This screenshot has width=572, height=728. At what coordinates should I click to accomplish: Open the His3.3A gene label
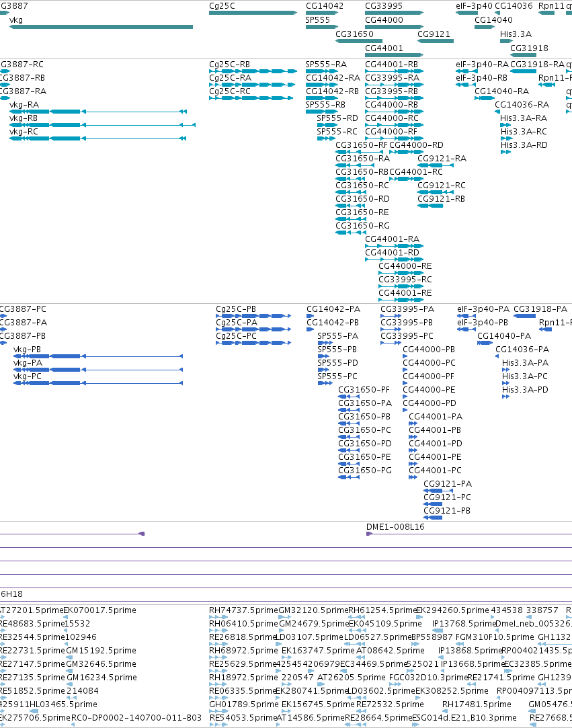pos(516,34)
